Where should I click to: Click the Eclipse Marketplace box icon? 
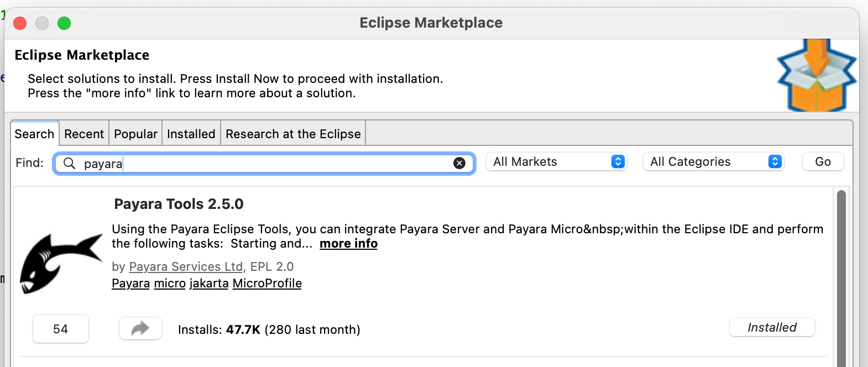(x=817, y=75)
